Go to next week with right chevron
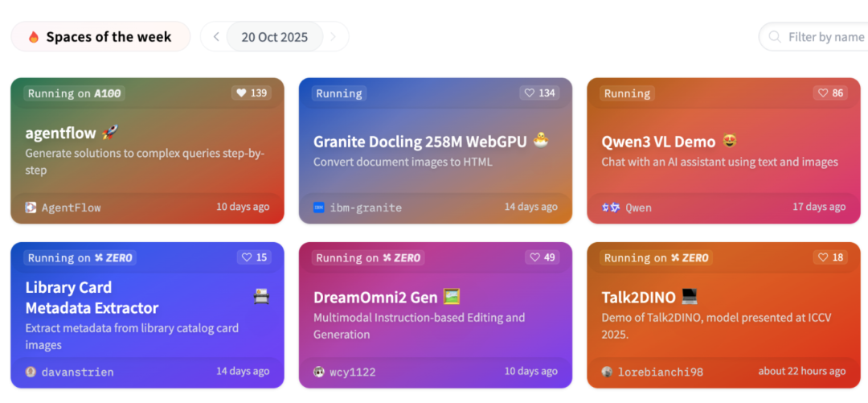 334,36
